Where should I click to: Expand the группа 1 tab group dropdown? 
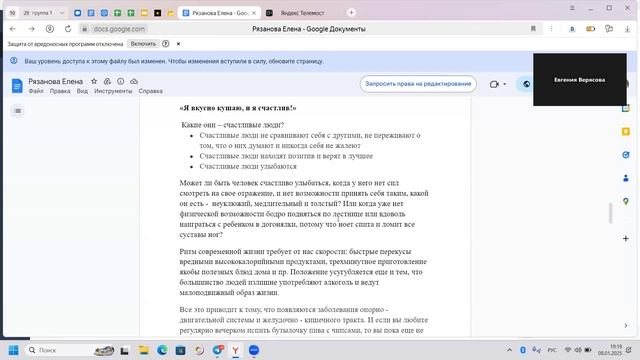click(62, 13)
